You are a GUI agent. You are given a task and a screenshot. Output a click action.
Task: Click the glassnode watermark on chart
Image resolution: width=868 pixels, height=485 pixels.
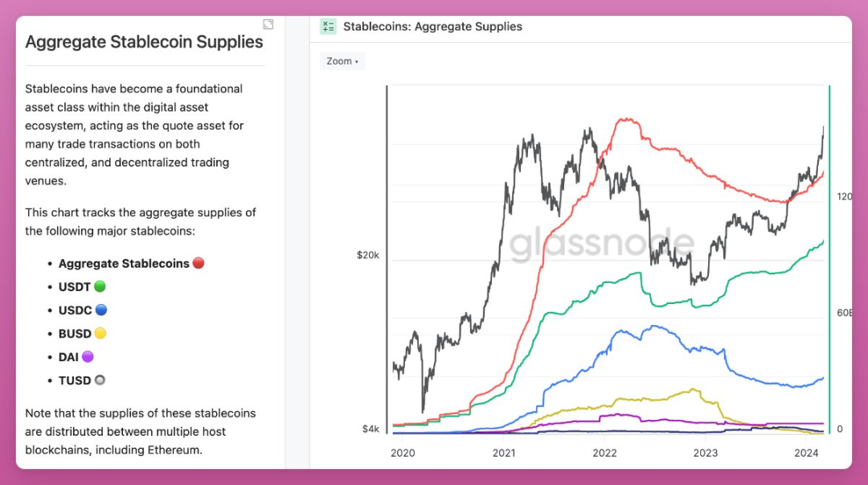601,243
